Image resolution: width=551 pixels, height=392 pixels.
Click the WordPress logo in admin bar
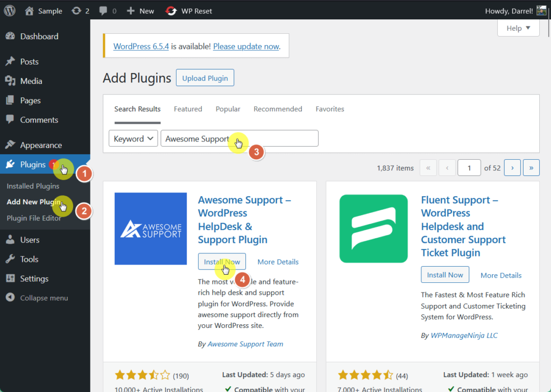pos(10,11)
